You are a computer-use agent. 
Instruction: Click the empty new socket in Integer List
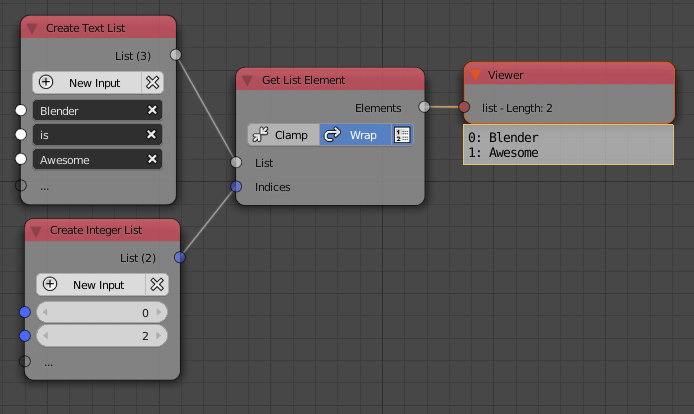[25, 361]
